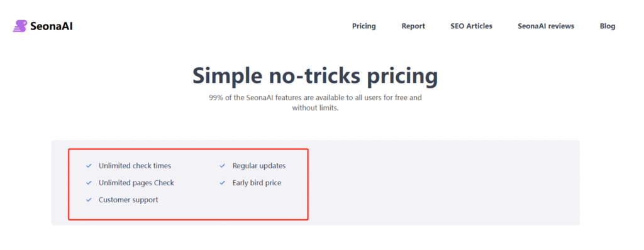This screenshot has height=250, width=644.
Task: Click the SeonaAI brand name text
Action: (x=52, y=26)
